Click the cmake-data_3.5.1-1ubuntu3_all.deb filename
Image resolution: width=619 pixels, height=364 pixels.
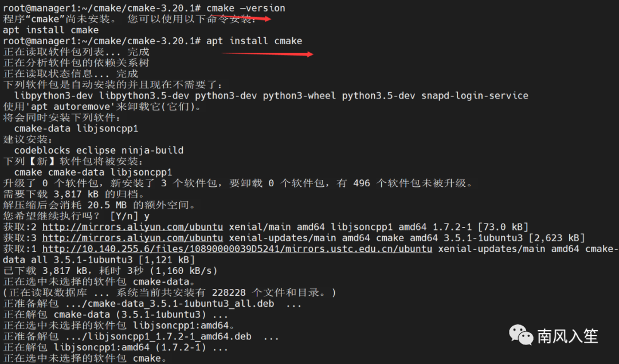tap(181, 304)
